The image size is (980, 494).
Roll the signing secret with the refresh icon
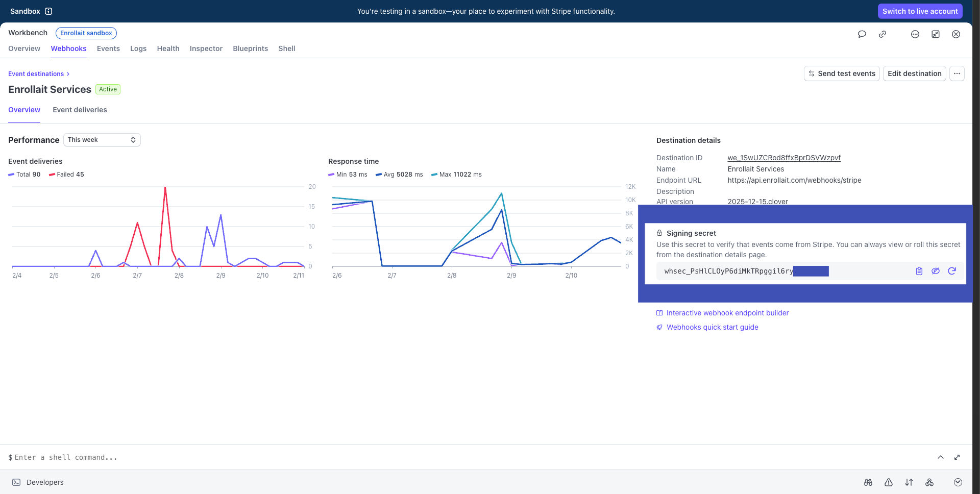(952, 271)
